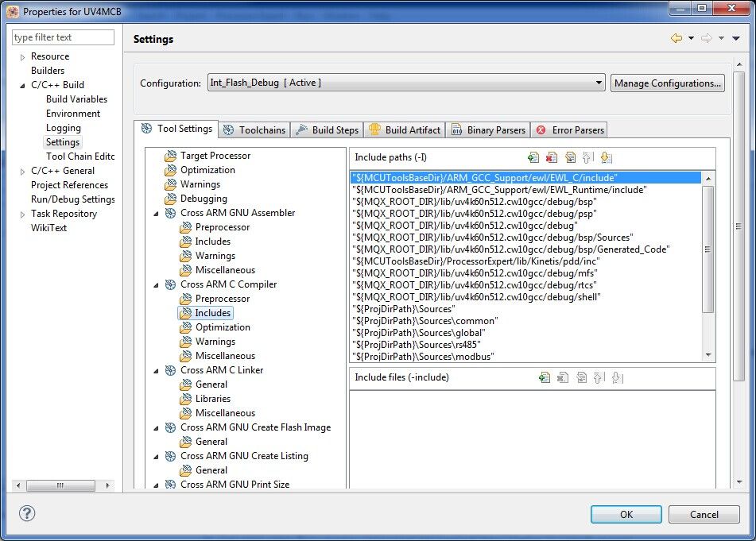Screen dimensions: 756x541
Task: Switch to the Tool Settings tab
Action: [x=176, y=129]
